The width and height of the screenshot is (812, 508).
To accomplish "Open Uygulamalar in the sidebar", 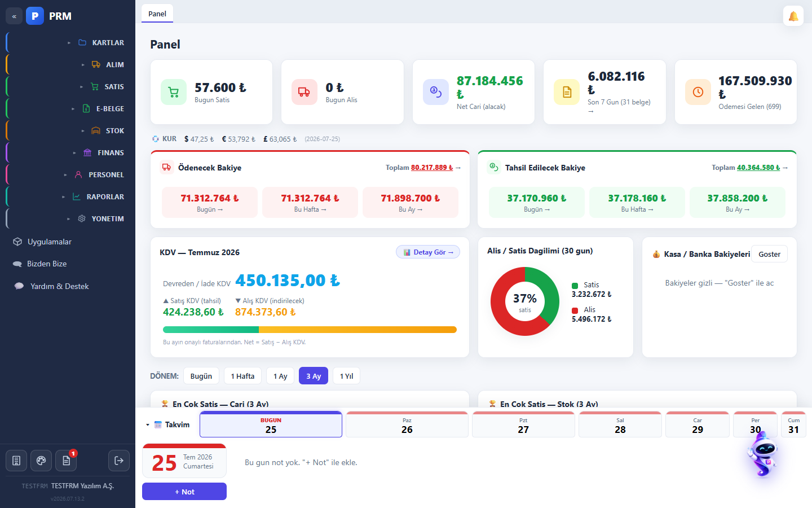I will [68, 242].
